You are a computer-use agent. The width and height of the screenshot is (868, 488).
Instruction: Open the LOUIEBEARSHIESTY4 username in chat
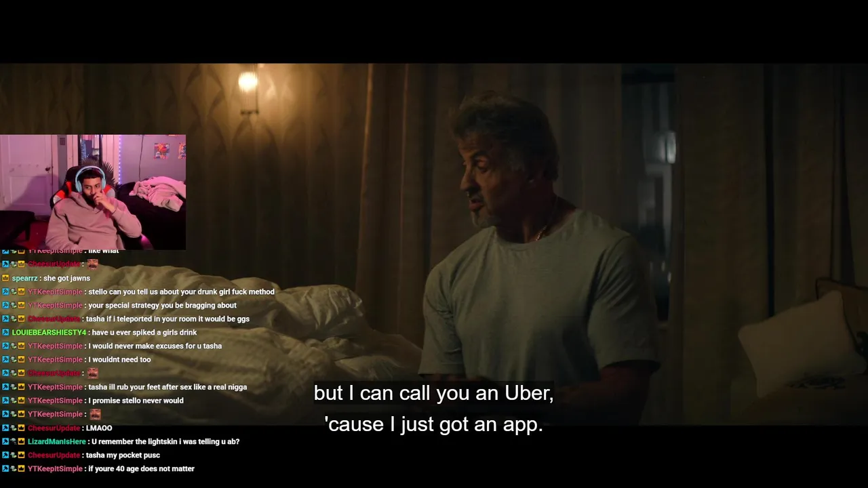click(x=49, y=332)
